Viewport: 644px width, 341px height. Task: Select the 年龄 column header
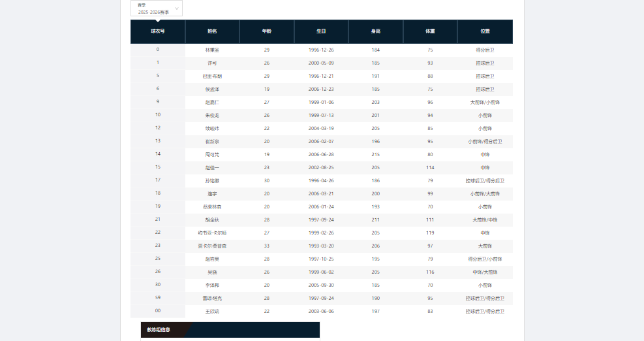tap(267, 31)
